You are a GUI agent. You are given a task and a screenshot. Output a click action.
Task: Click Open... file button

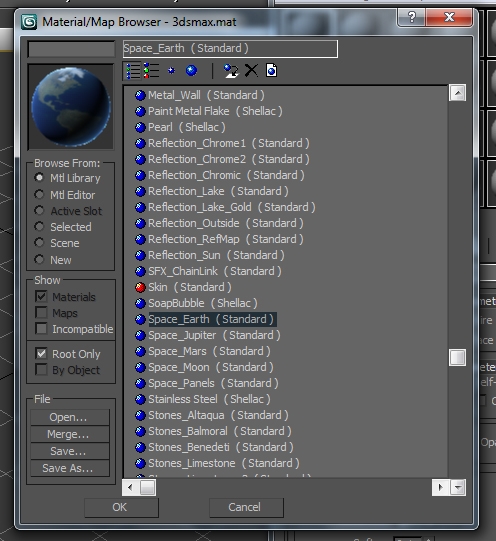70,417
